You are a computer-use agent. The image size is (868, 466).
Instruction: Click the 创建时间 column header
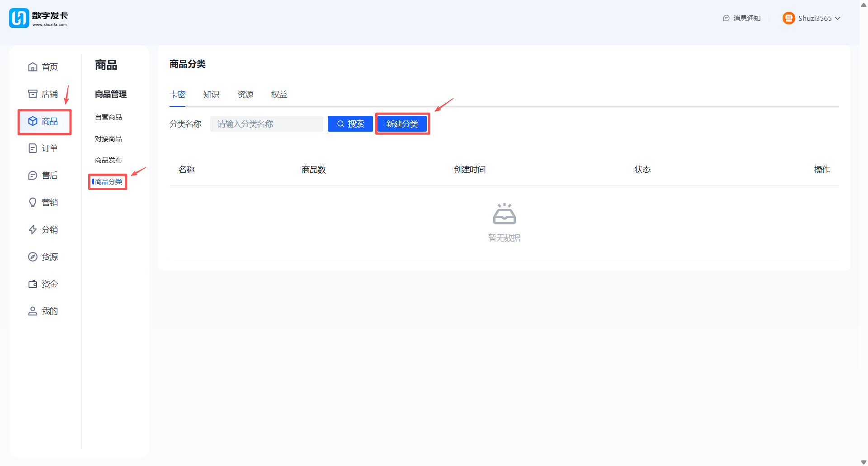470,170
